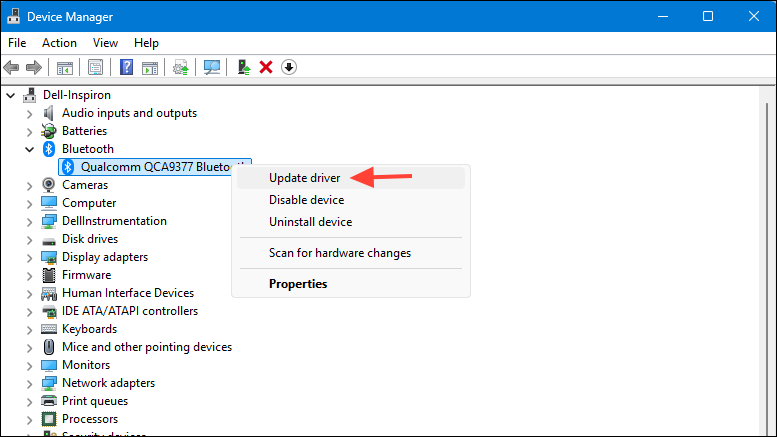Image resolution: width=777 pixels, height=437 pixels.
Task: Open Properties from the context menu
Action: pos(351,283)
